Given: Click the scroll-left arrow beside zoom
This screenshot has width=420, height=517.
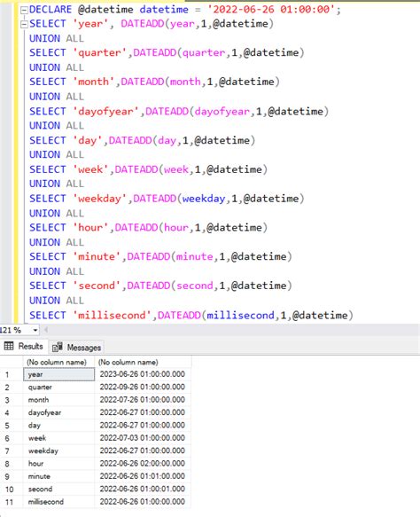Looking at the screenshot, I should [x=46, y=330].
